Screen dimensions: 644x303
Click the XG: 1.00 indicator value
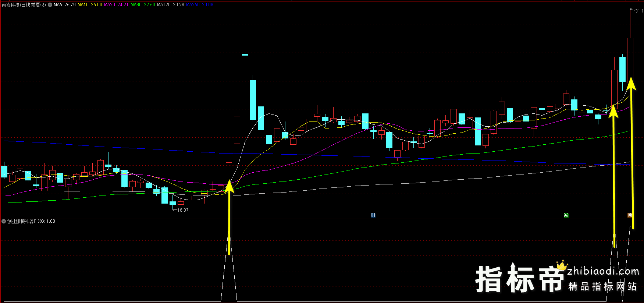[47, 221]
